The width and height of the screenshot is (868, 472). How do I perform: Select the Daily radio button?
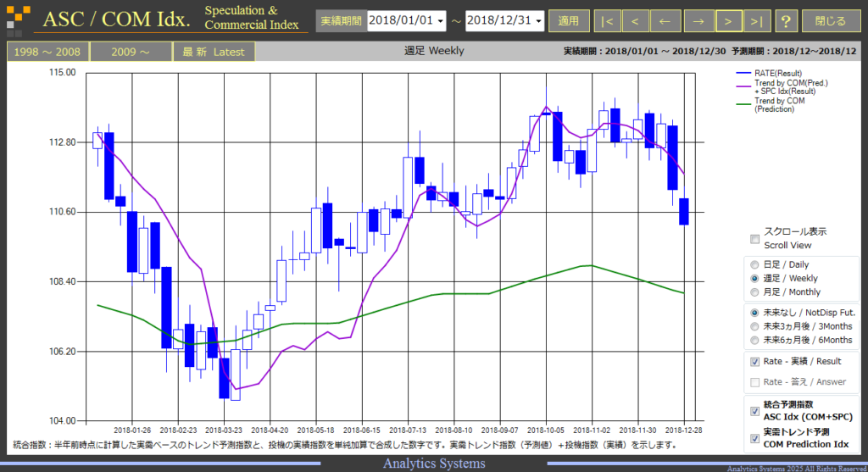pyautogui.click(x=754, y=264)
